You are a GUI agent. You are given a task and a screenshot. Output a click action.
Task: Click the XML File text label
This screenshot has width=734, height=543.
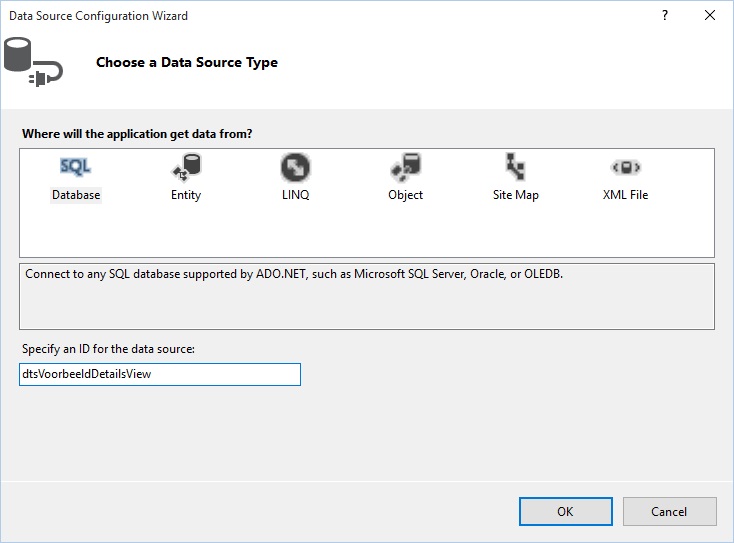pyautogui.click(x=625, y=195)
